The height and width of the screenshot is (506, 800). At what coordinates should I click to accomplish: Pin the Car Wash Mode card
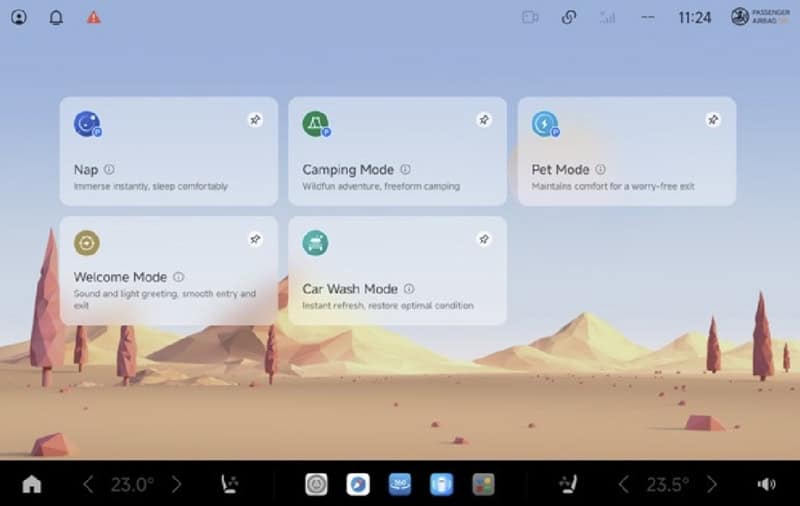(484, 240)
